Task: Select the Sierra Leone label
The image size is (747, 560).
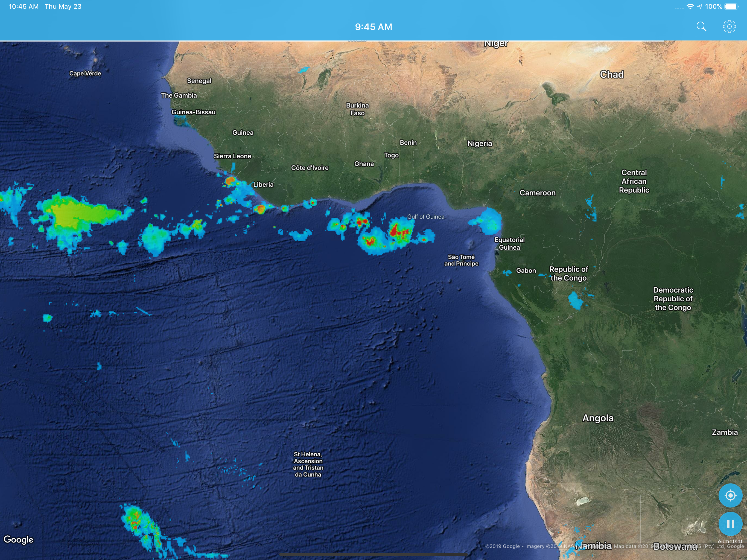Action: [232, 156]
